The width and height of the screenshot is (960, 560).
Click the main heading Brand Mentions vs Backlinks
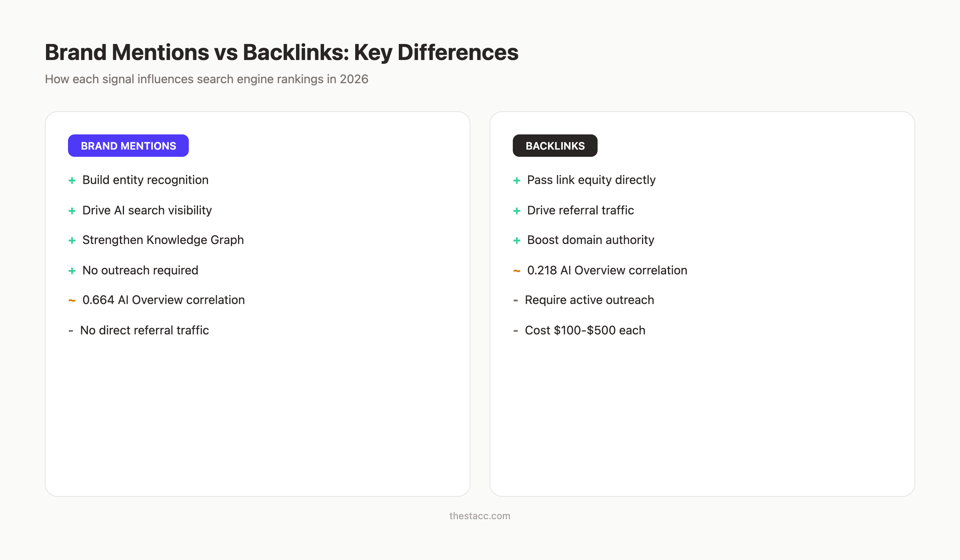click(281, 52)
